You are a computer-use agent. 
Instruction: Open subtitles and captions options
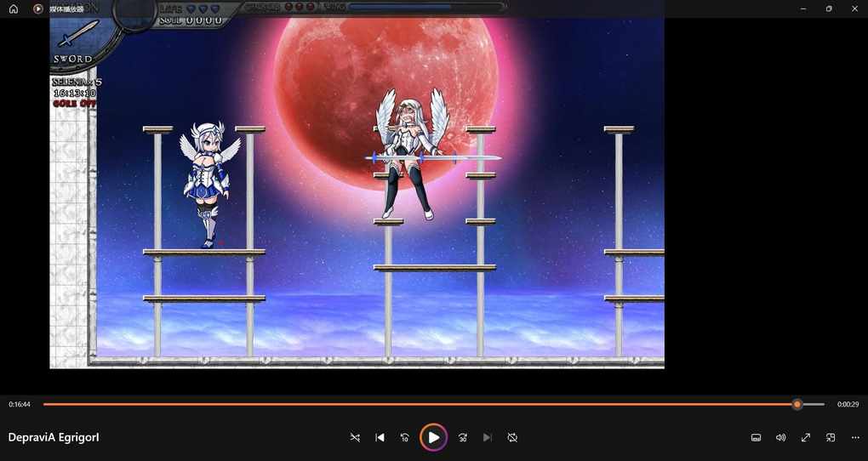756,437
